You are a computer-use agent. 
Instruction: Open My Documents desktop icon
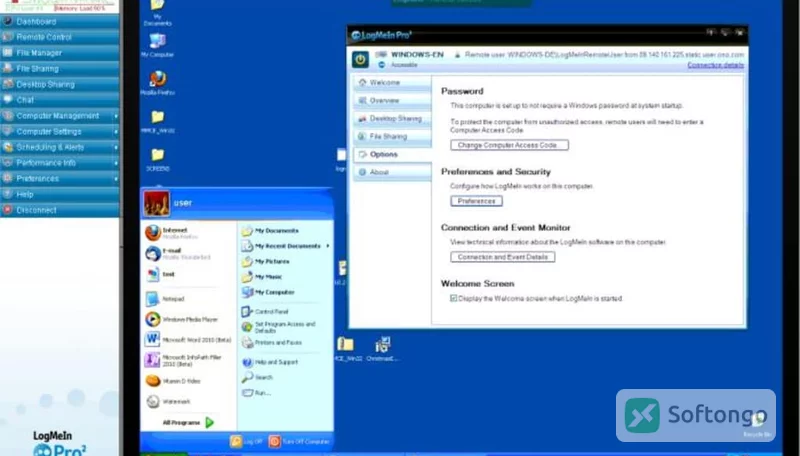157,12
